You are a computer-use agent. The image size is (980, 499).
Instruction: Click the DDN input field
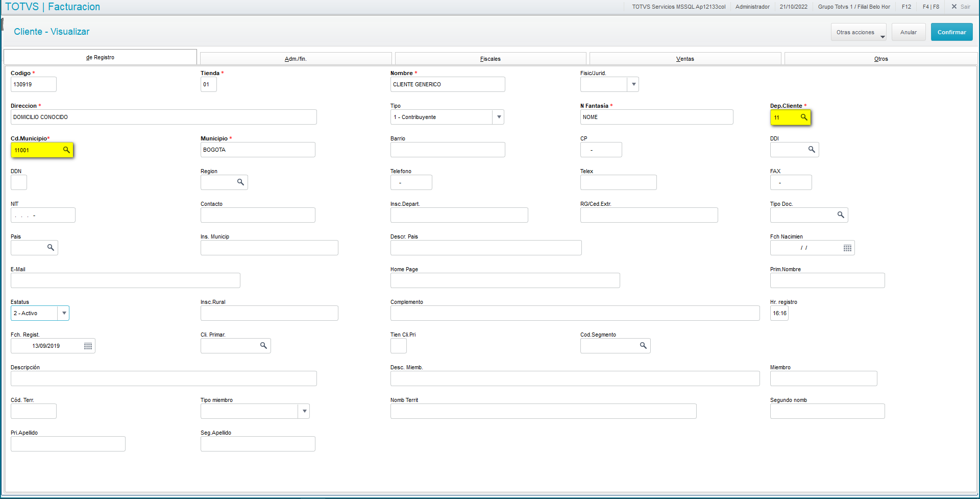click(x=19, y=182)
